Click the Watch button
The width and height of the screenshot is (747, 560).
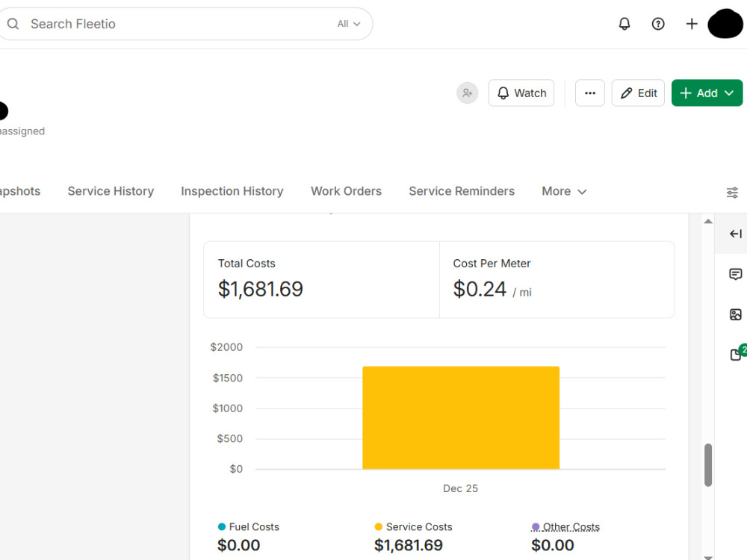(521, 93)
